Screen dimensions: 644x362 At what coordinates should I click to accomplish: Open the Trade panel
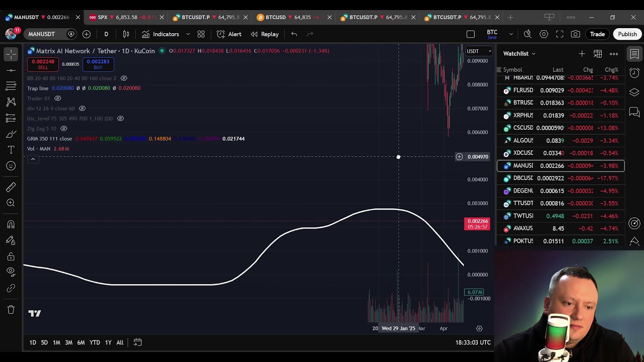tap(597, 34)
